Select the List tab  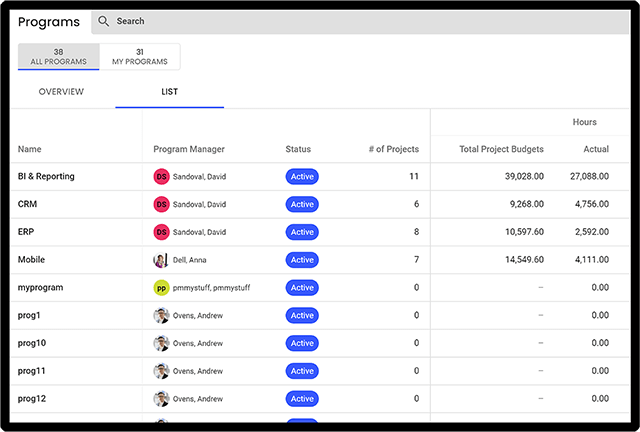(169, 91)
